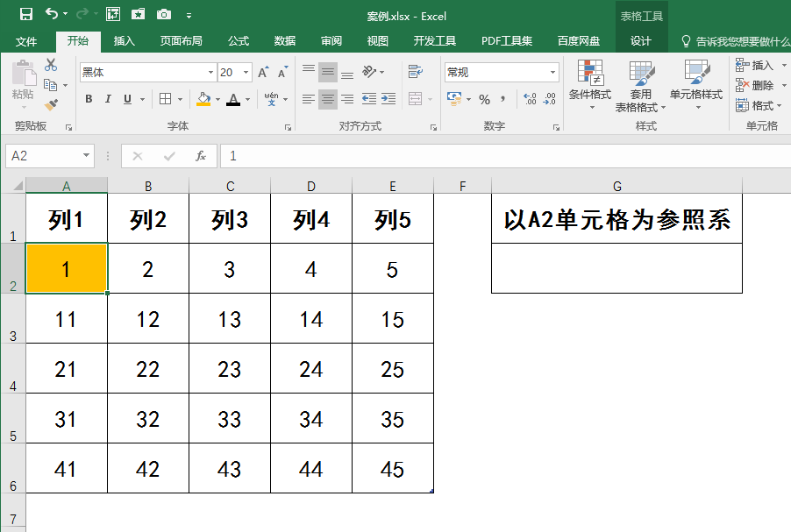This screenshot has width=791, height=532.
Task: Open the number format 常规 dropdown
Action: [x=552, y=73]
